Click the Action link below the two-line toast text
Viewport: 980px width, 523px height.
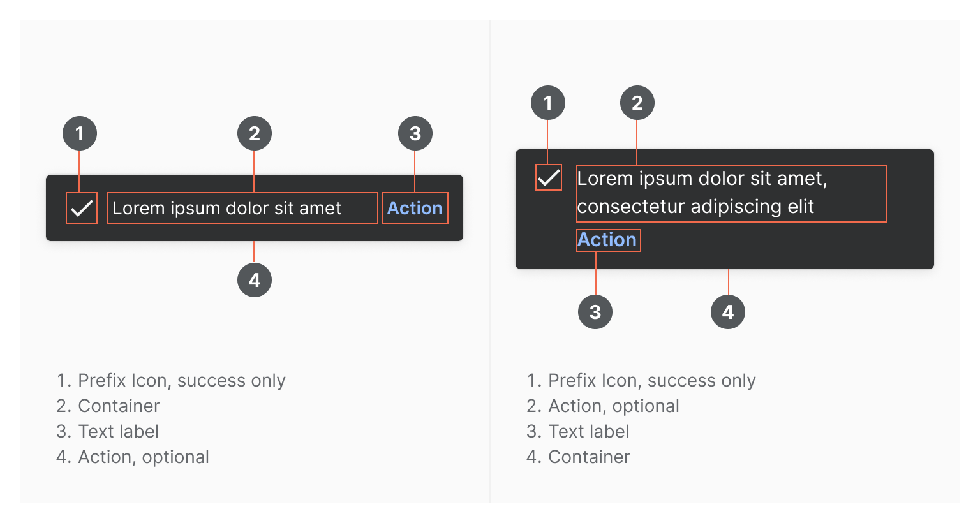pyautogui.click(x=607, y=240)
